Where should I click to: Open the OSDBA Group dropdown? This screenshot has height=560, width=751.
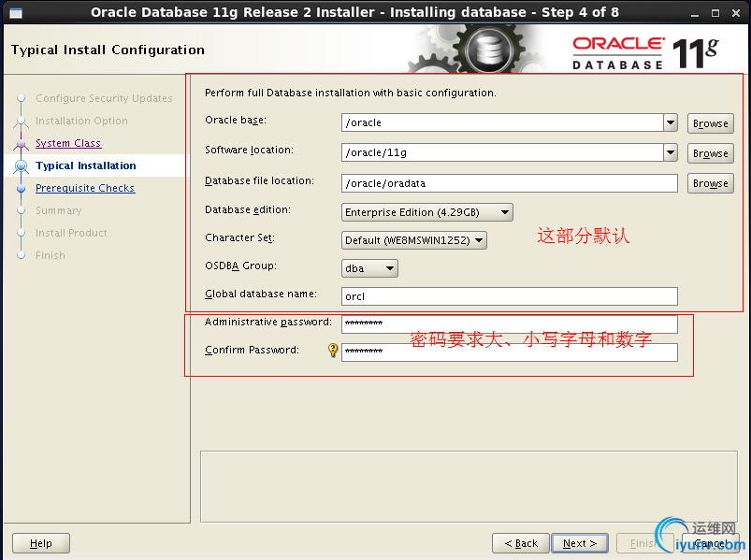pos(369,268)
